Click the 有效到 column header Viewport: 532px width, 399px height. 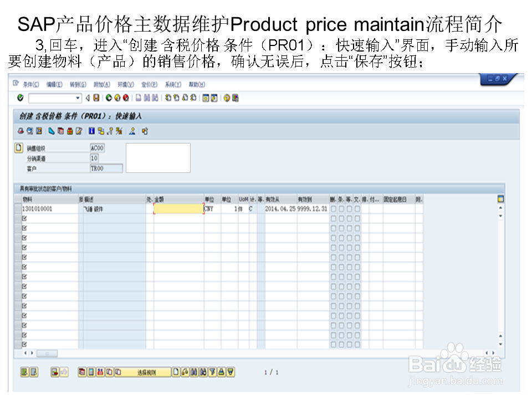point(313,199)
